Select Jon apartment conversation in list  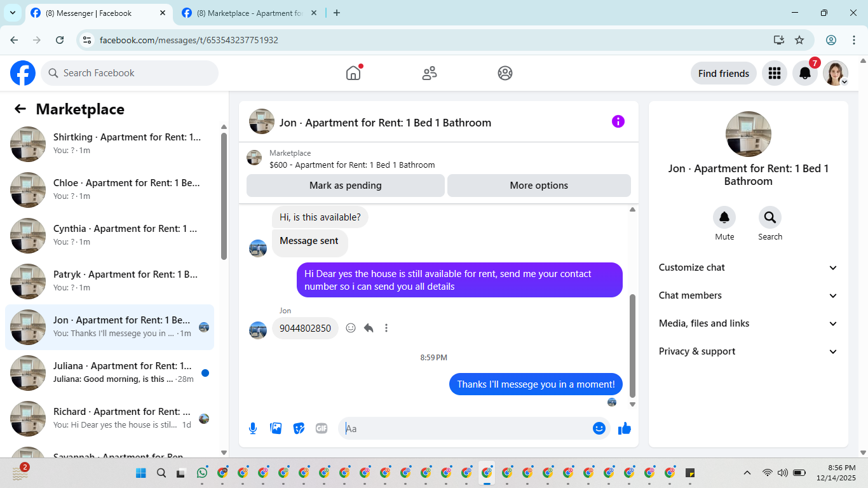[109, 327]
